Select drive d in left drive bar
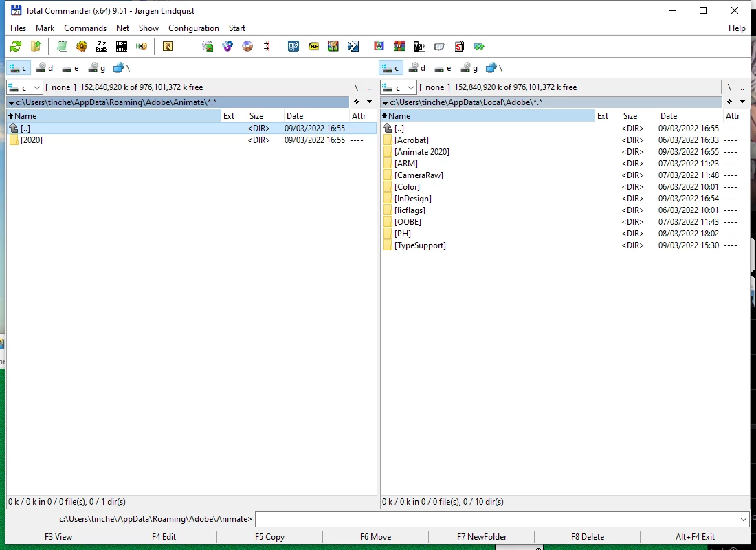This screenshot has height=550, width=756. [x=45, y=68]
